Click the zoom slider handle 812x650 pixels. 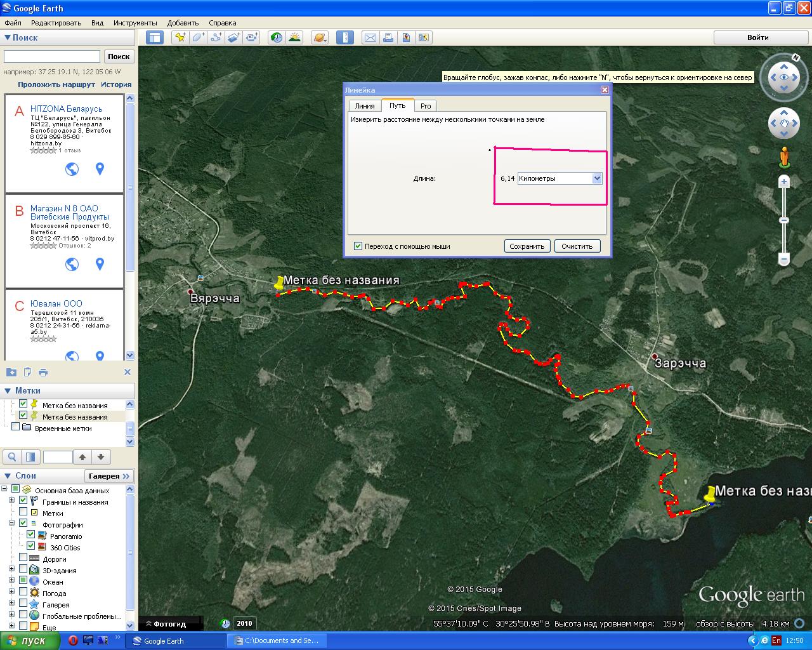tap(784, 220)
